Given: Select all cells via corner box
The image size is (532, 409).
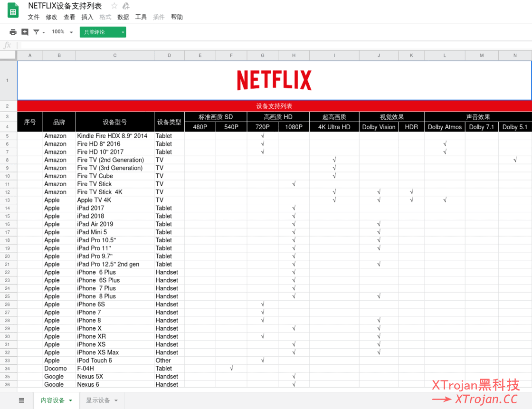Looking at the screenshot, I should [8, 55].
